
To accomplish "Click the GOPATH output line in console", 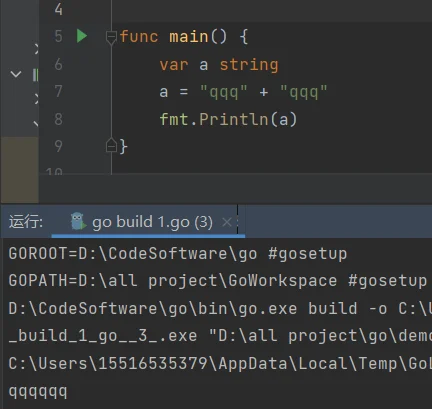I will click(218, 281).
